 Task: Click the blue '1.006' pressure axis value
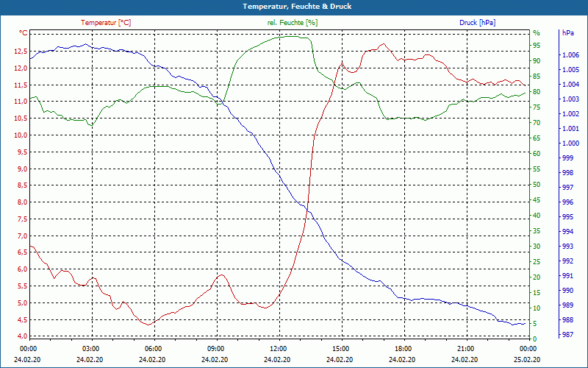coord(570,55)
